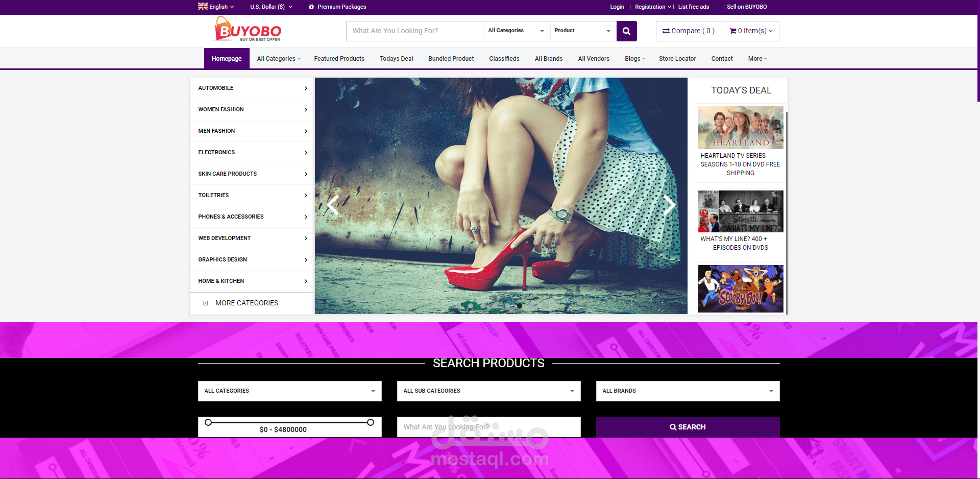980x479 pixels.
Task: Open Featured Products in nav bar
Action: click(339, 59)
